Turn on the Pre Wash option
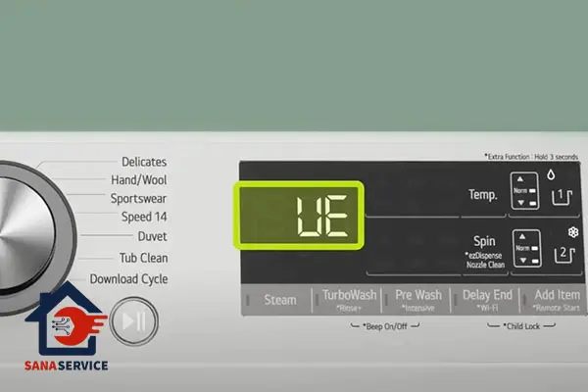Viewport: 588px width, 392px height. pyautogui.click(x=417, y=296)
